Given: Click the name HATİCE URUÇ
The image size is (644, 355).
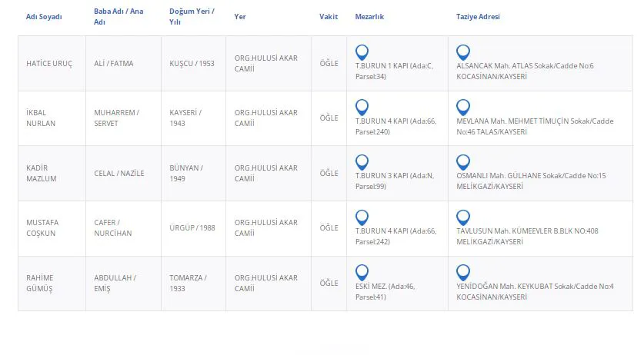Looking at the screenshot, I should pyautogui.click(x=49, y=64).
